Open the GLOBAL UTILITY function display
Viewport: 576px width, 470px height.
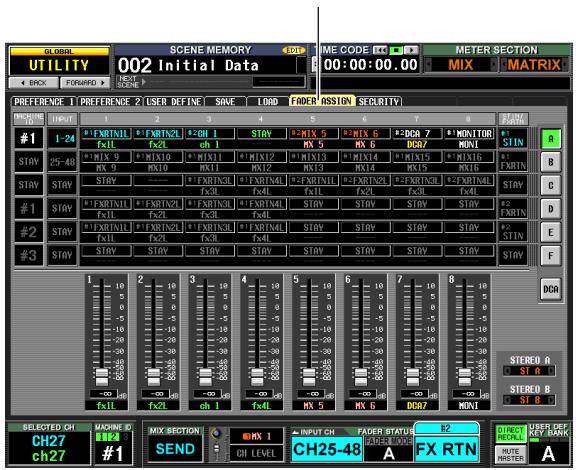(x=59, y=61)
